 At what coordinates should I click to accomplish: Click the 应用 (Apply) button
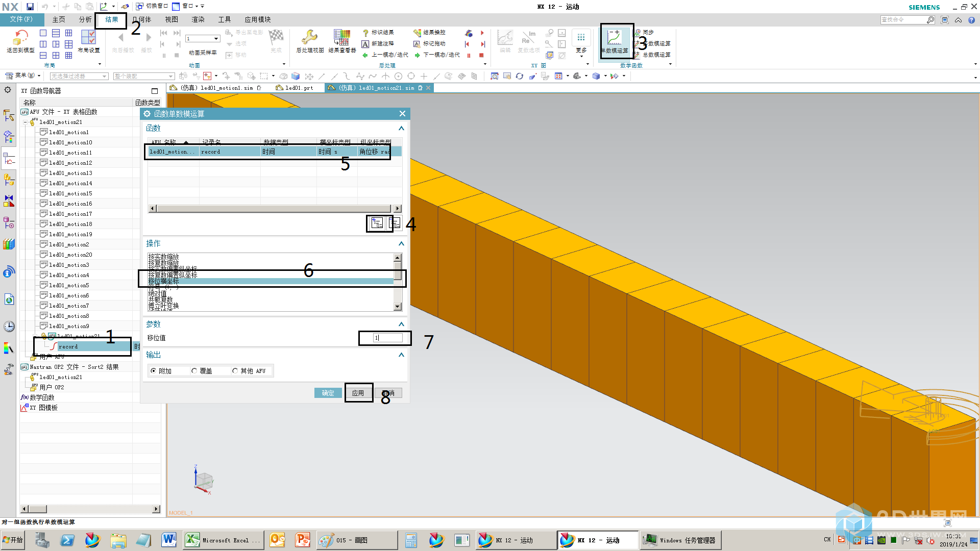coord(358,393)
